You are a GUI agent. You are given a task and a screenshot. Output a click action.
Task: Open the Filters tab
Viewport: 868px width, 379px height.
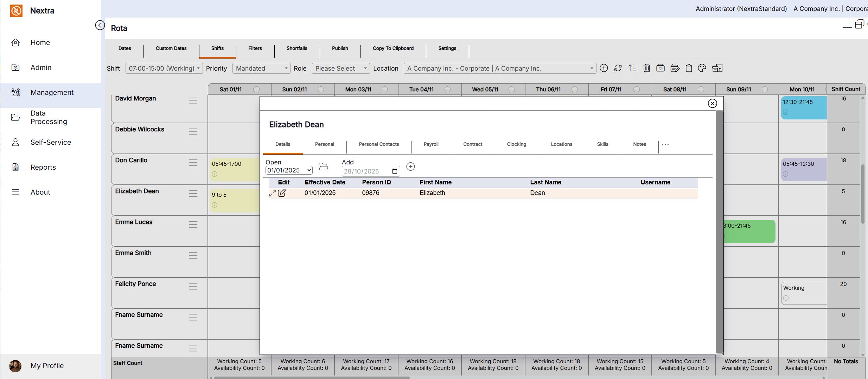click(x=255, y=48)
